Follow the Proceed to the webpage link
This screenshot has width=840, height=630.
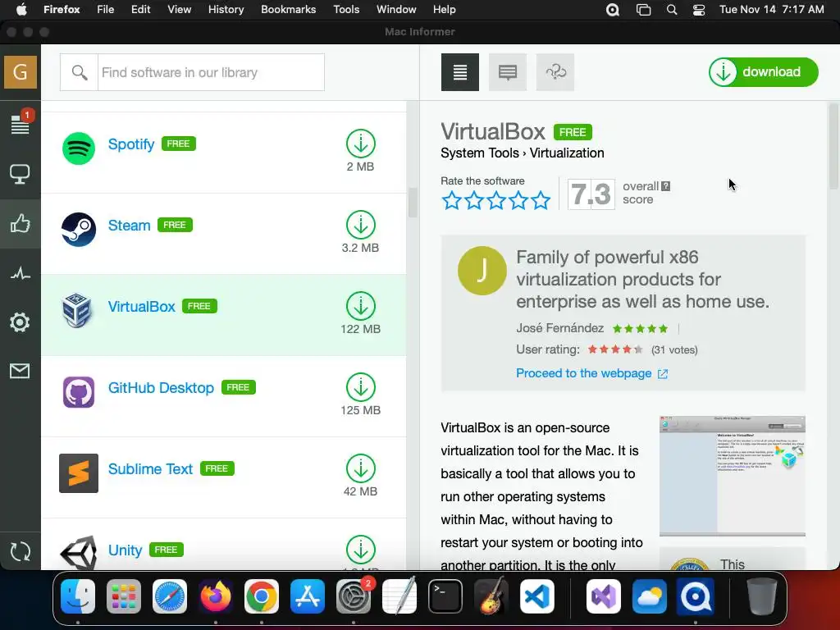click(x=591, y=373)
